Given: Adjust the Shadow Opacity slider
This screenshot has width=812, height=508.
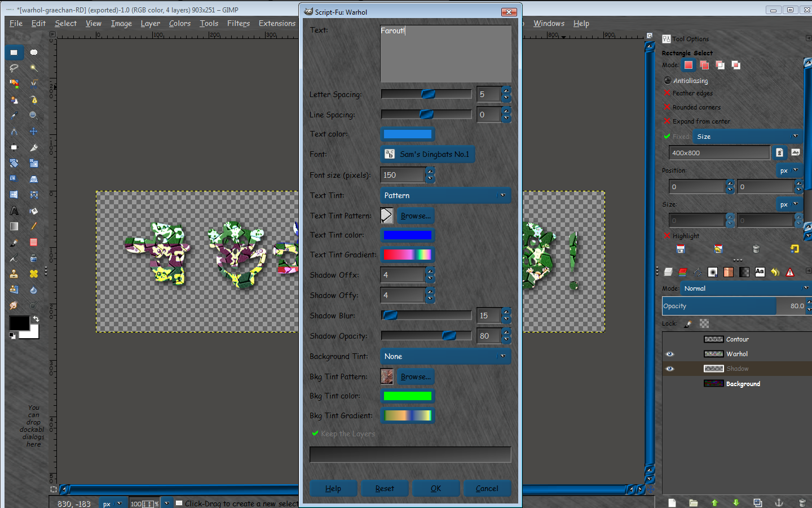Looking at the screenshot, I should [426, 336].
